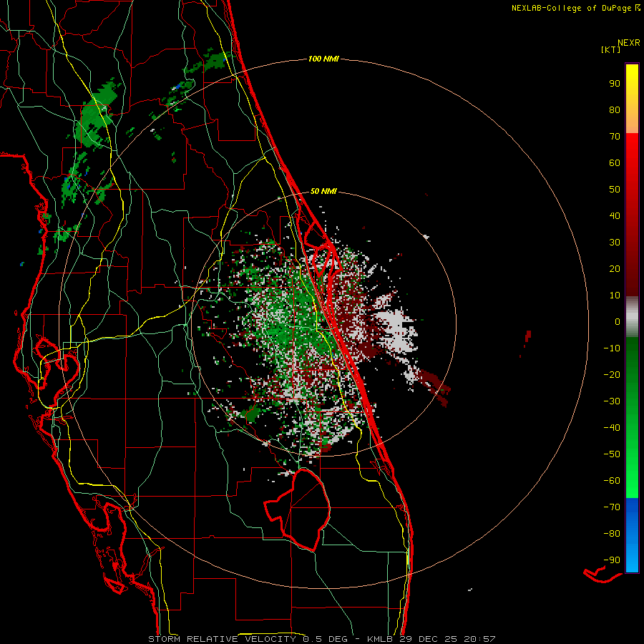Pick the gray zero-velocity color bar segment
The height and width of the screenshot is (644, 644).
pyautogui.click(x=632, y=316)
